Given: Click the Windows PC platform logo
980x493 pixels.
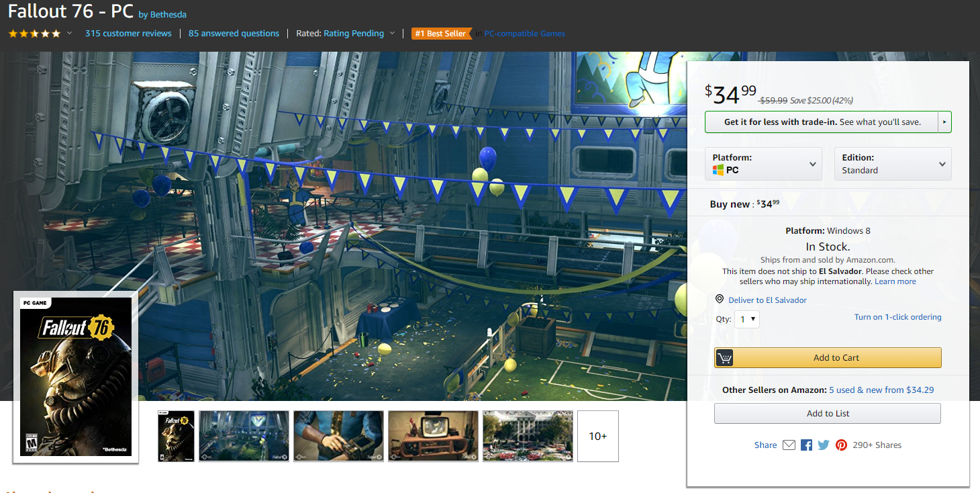Looking at the screenshot, I should point(718,171).
